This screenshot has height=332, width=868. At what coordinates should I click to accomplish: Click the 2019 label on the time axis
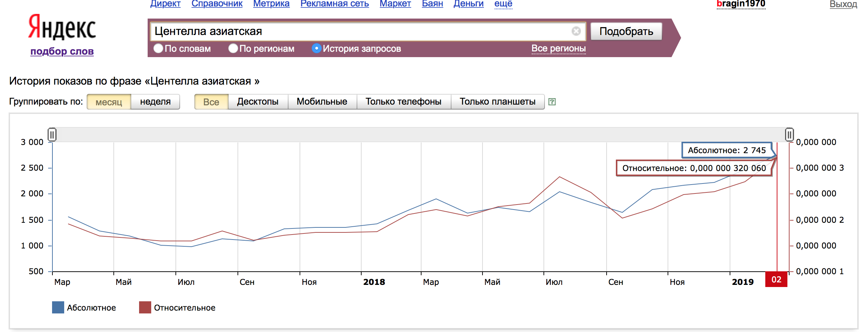click(743, 282)
